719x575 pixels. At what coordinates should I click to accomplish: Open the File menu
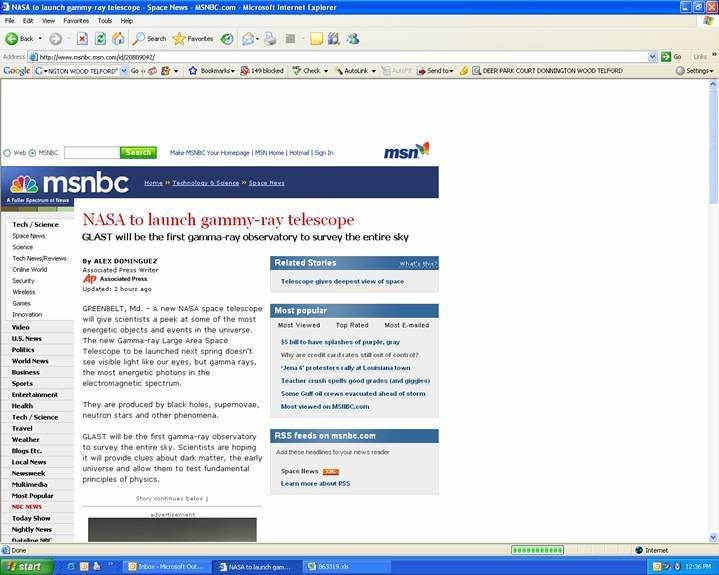[10, 21]
